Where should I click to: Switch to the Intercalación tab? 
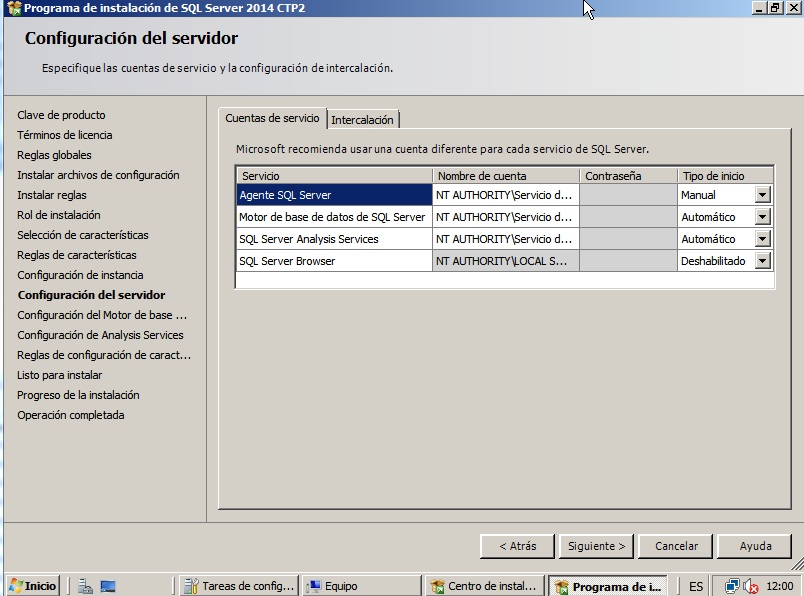coord(362,118)
